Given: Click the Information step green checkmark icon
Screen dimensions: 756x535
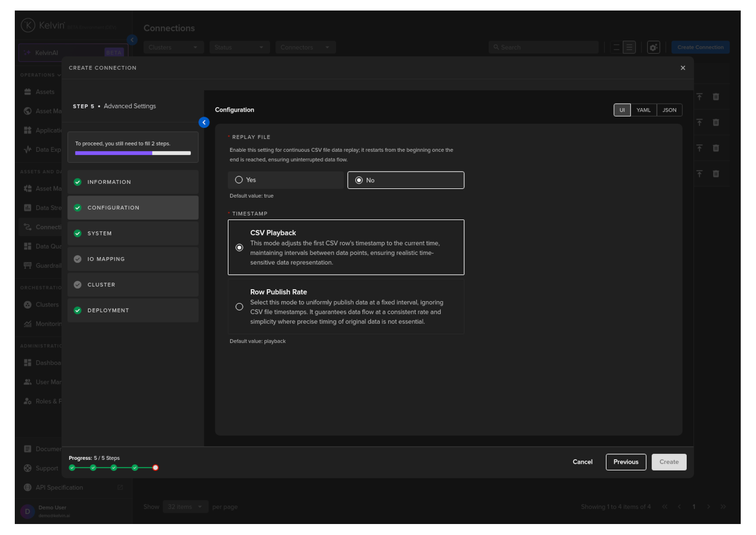Looking at the screenshot, I should [78, 182].
